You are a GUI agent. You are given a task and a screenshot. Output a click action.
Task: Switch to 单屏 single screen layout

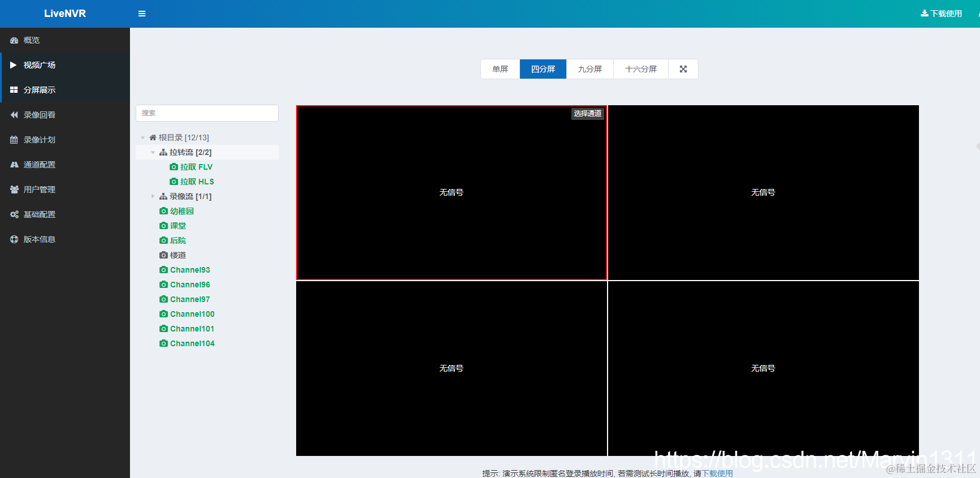[500, 69]
